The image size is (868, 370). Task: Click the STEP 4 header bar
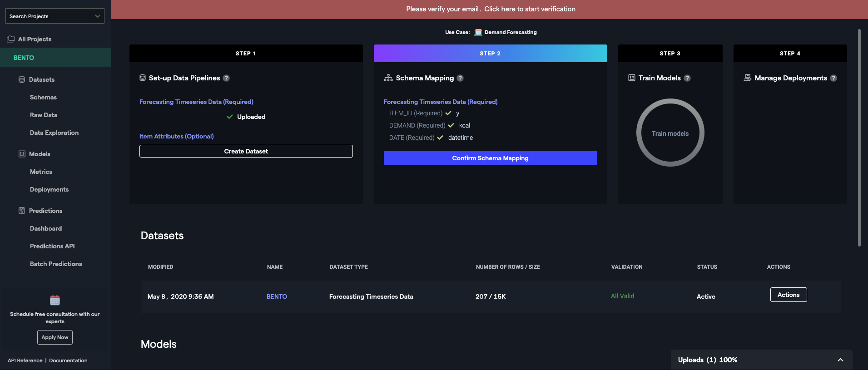[x=790, y=53]
